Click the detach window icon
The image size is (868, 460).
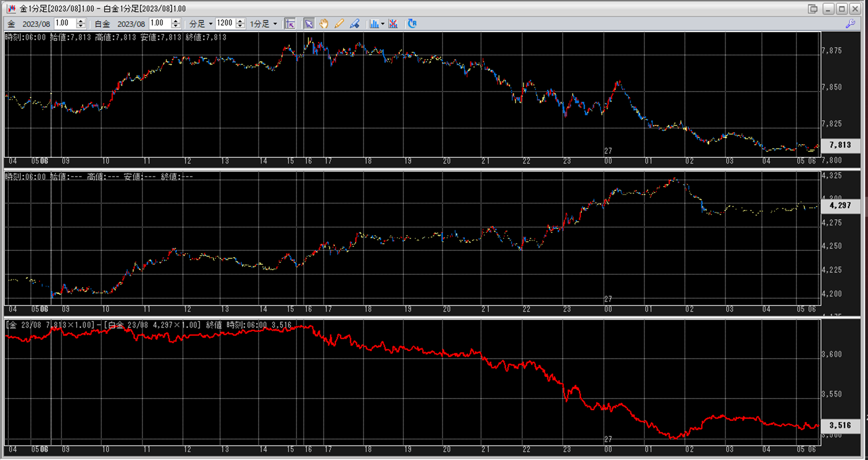(x=812, y=9)
